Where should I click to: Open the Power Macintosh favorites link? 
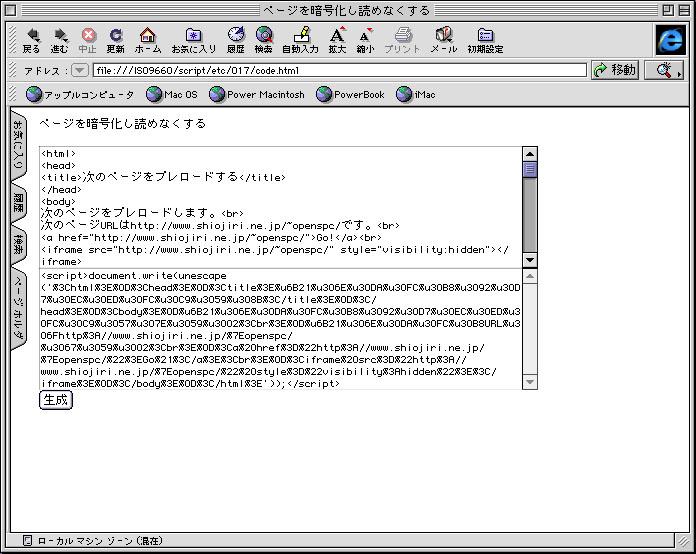(x=257, y=95)
